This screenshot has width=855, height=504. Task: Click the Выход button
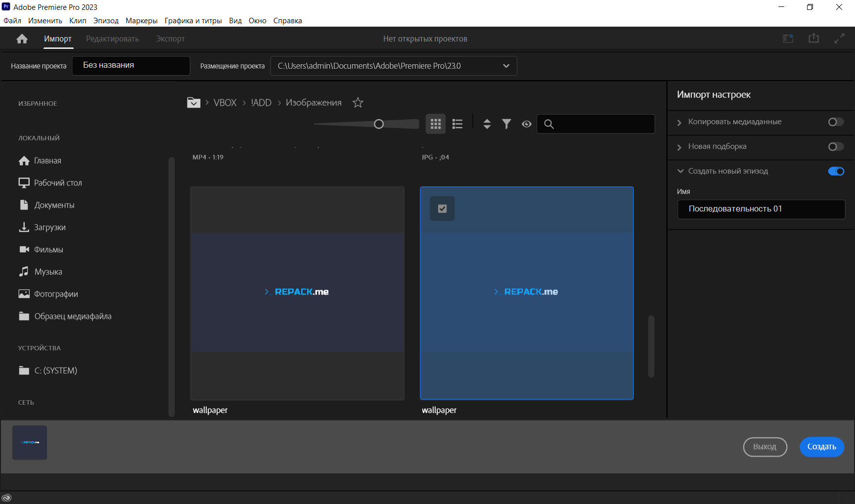click(765, 447)
